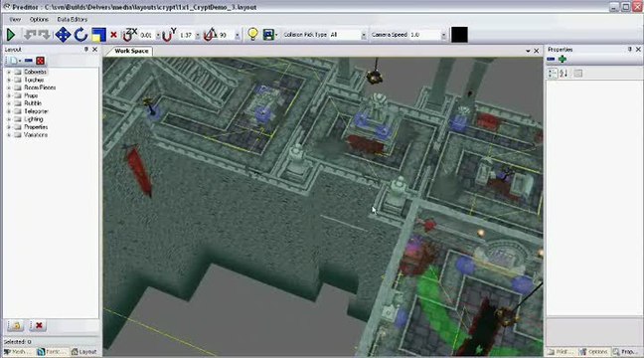Screen dimensions: 644x358
Task: Click the green Play button in the toolbar
Action: point(11,35)
